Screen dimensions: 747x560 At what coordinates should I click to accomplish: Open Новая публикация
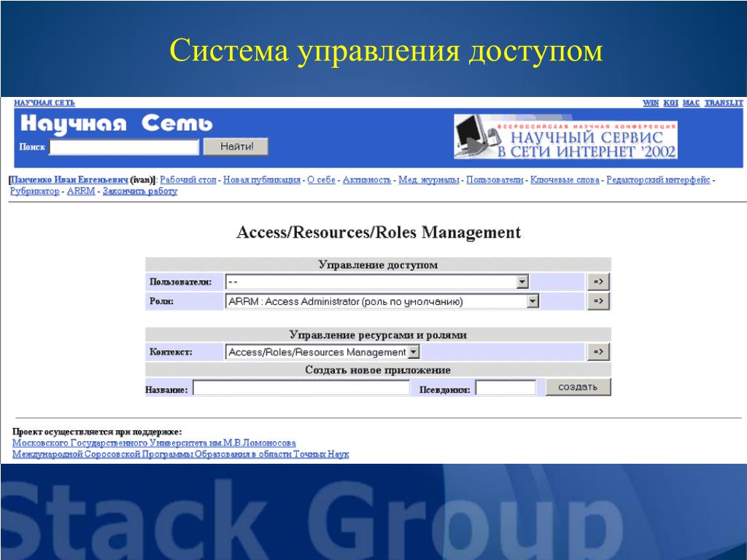tap(262, 180)
